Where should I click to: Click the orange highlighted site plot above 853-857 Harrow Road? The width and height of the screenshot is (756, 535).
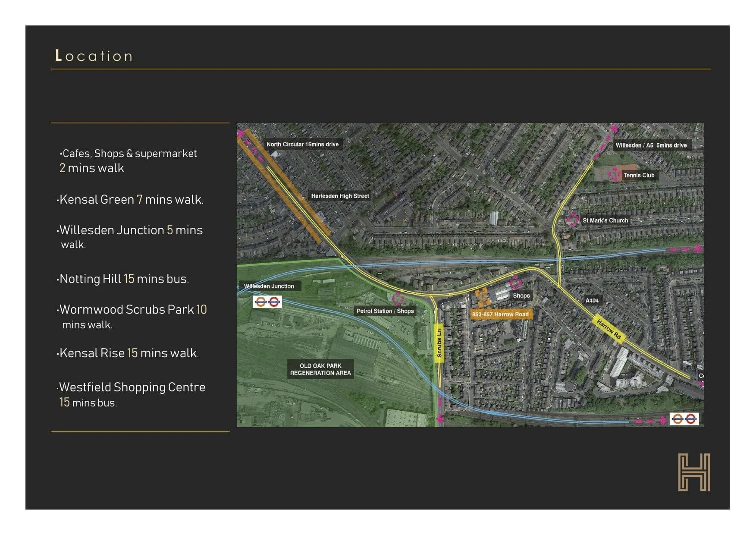click(483, 296)
